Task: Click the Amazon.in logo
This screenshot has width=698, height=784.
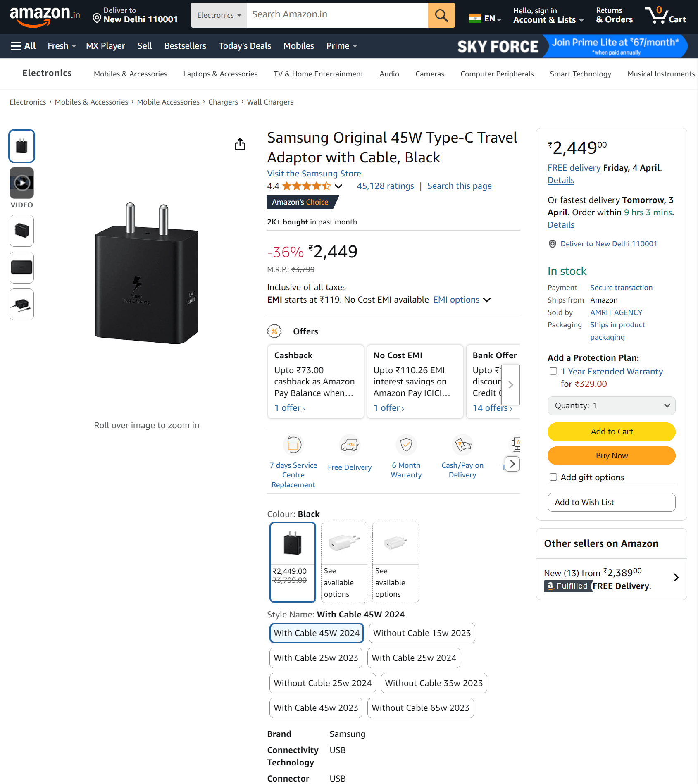Action: click(45, 17)
